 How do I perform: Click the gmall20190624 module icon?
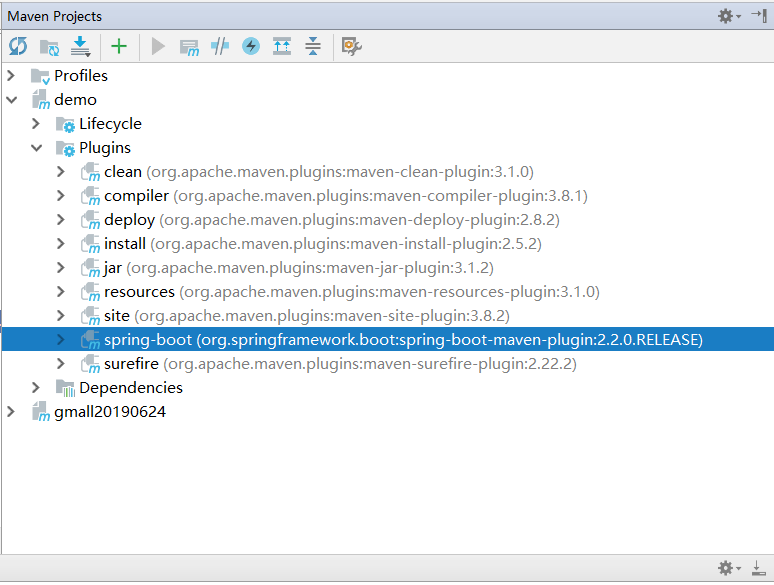41,412
